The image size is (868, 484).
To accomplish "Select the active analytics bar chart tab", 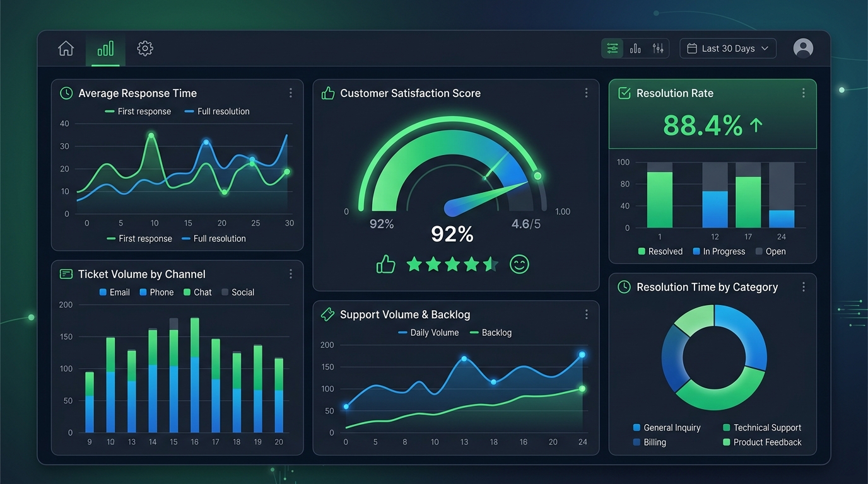I will tap(105, 49).
